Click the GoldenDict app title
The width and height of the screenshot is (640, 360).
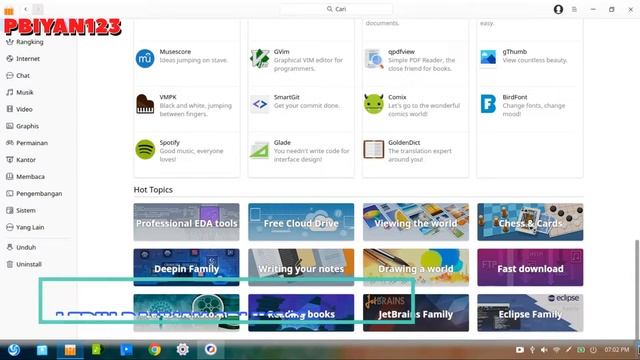coord(404,142)
